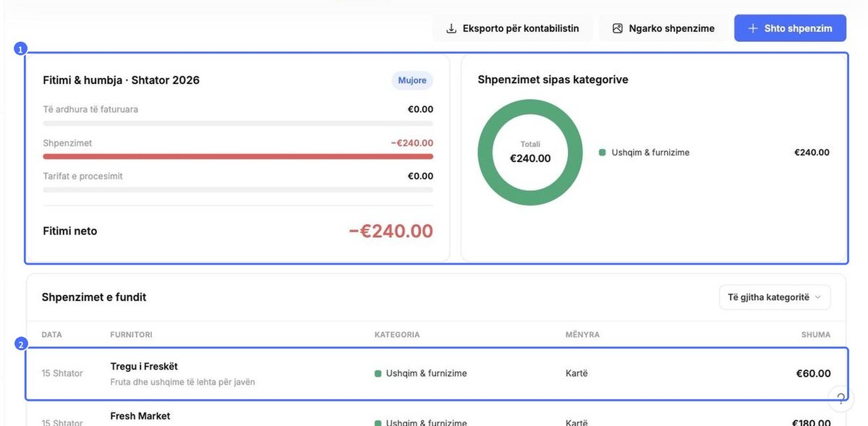Click the image icon in Ngarko shpenzime
The height and width of the screenshot is (426, 868).
click(618, 28)
